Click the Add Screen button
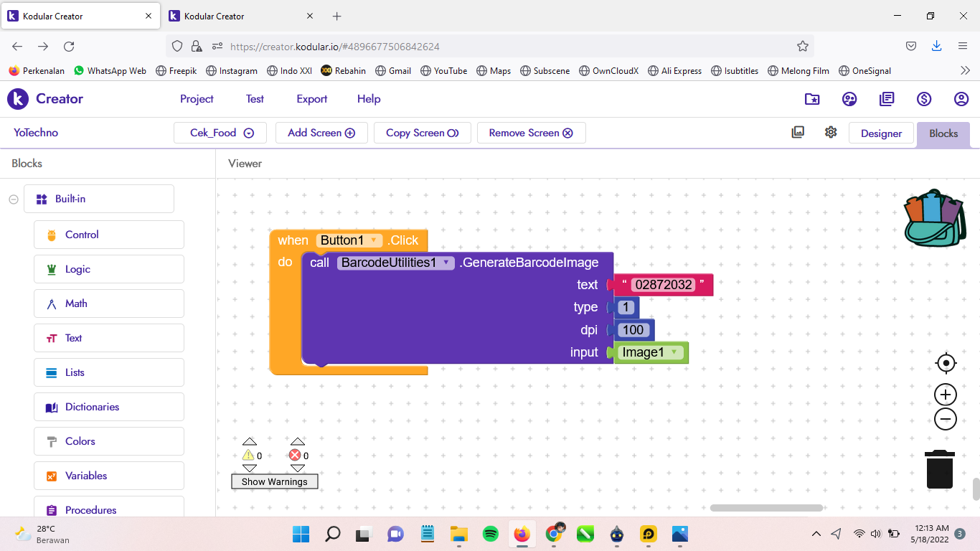This screenshot has width=980, height=551. click(321, 133)
